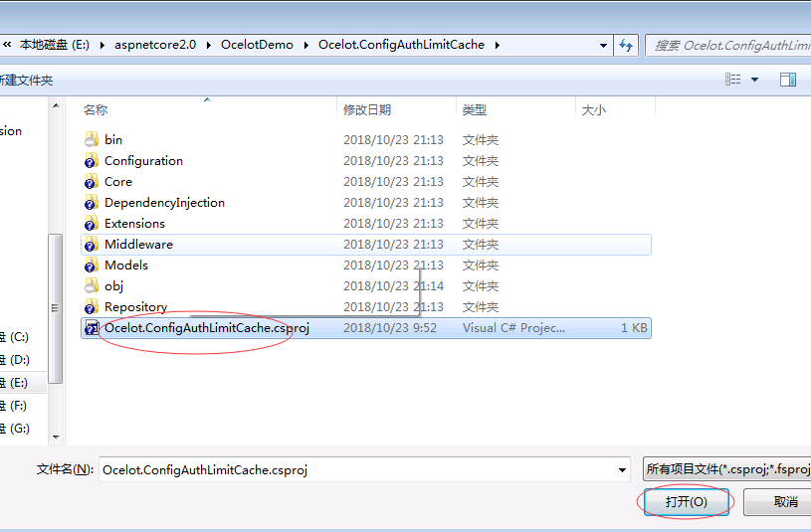The image size is (811, 532).
Task: Select the Configuration folder icon
Action: coord(91,161)
